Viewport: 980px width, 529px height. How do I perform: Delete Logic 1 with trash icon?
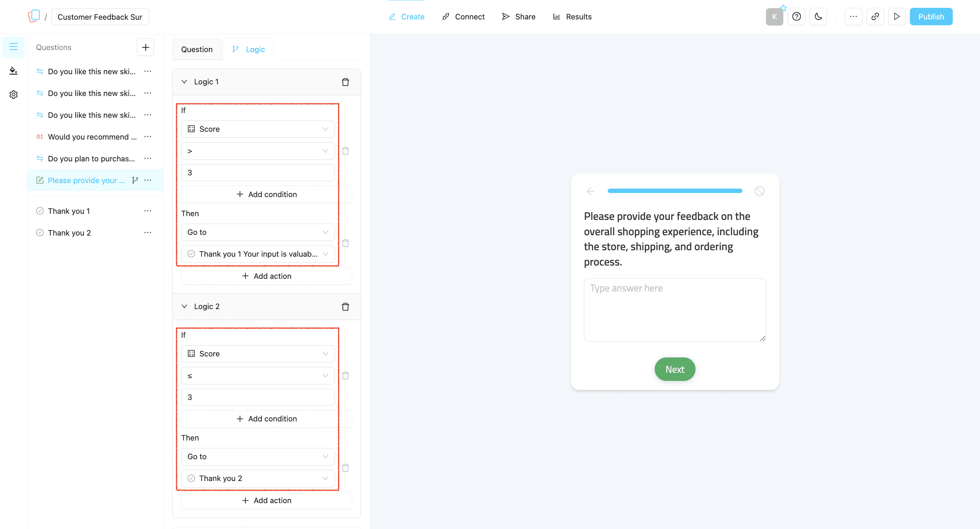tap(345, 82)
